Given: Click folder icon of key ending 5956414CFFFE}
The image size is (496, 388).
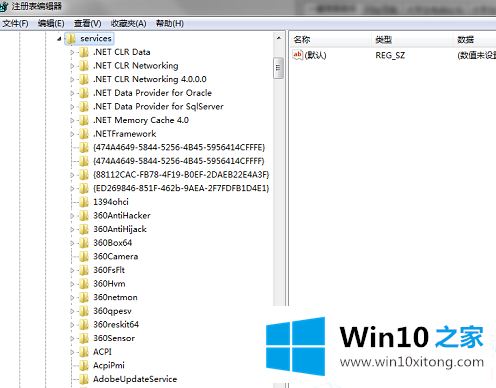Looking at the screenshot, I should point(84,148).
